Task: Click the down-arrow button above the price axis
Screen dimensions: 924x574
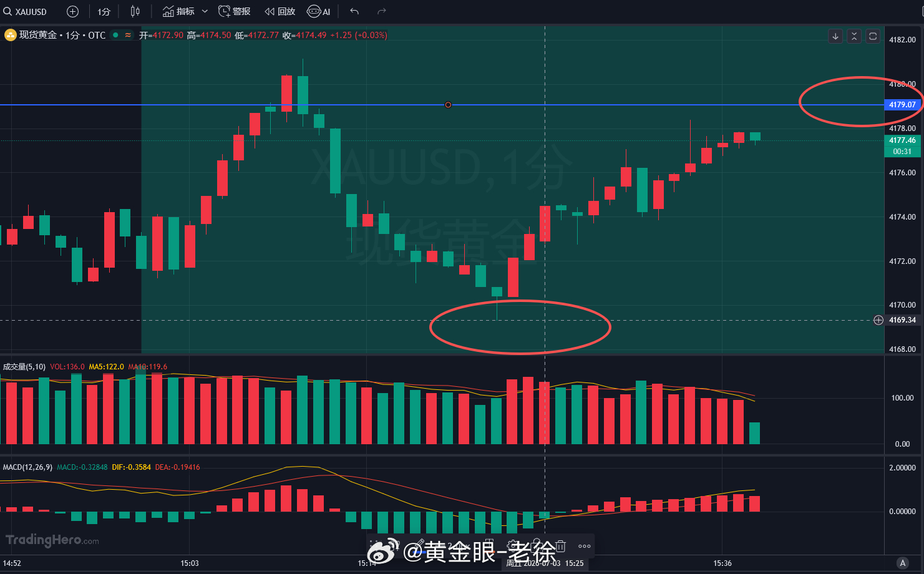Action: click(x=835, y=36)
